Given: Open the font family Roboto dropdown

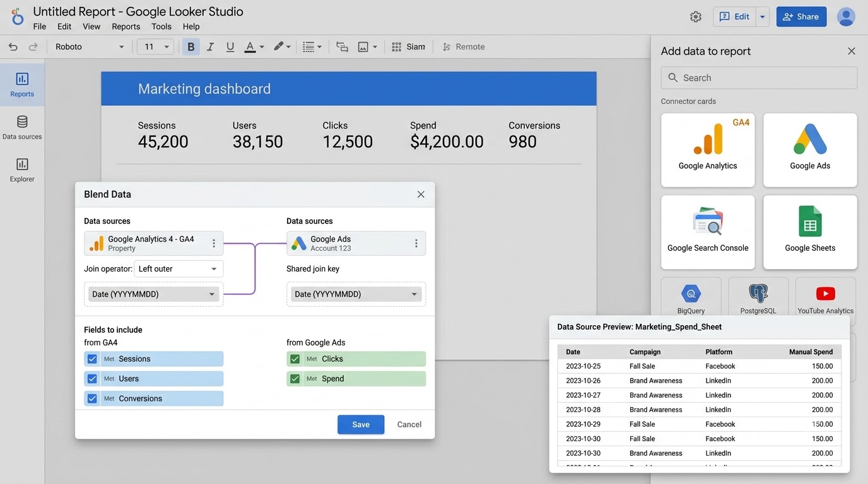Looking at the screenshot, I should coord(90,47).
